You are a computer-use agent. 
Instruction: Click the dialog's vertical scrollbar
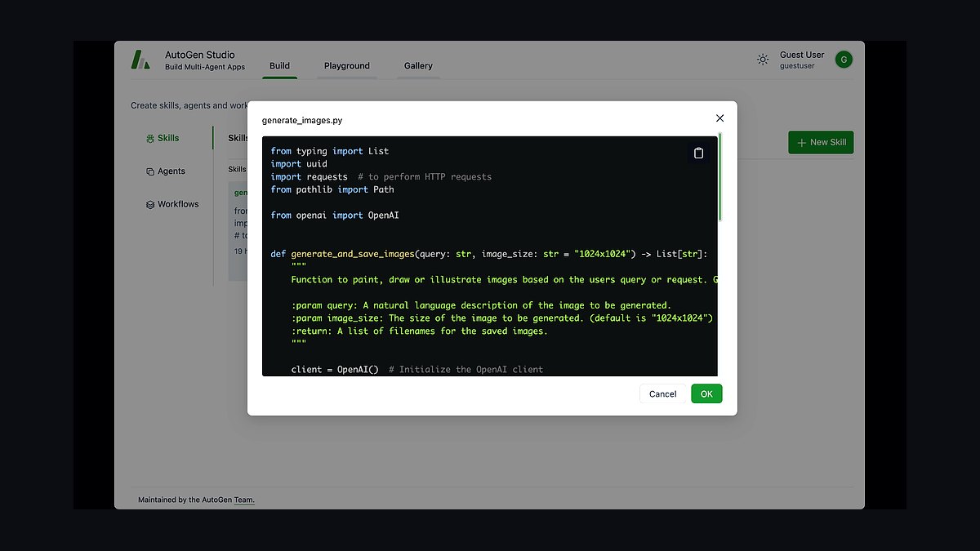pos(719,177)
